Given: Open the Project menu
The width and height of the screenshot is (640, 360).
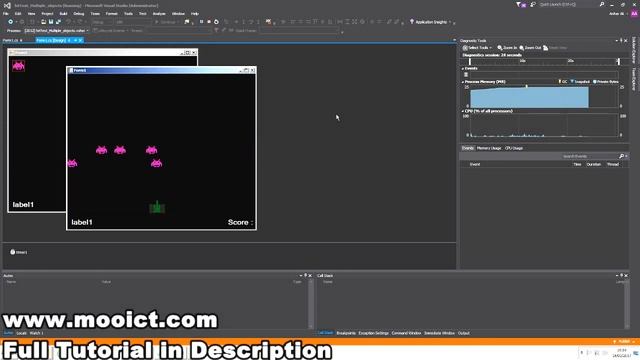Looking at the screenshot, I should click(47, 13).
